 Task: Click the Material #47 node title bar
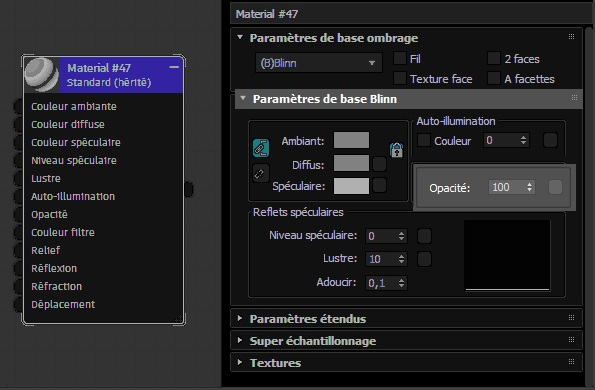[x=121, y=75]
